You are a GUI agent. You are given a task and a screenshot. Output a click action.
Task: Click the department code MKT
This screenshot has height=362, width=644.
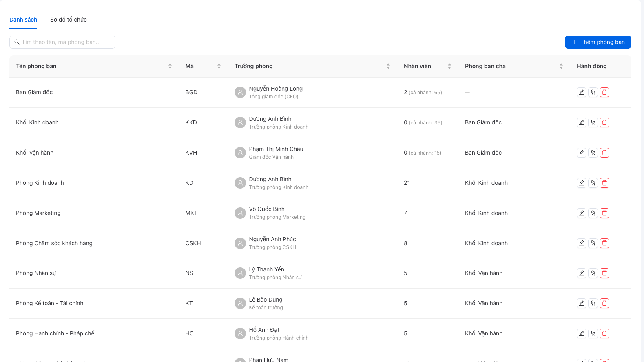tap(191, 213)
